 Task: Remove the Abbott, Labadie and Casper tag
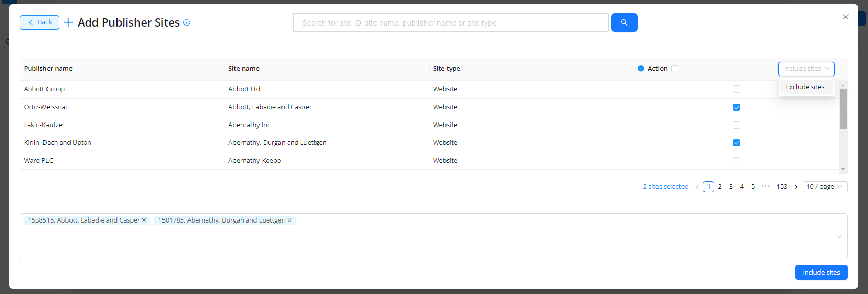(144, 220)
